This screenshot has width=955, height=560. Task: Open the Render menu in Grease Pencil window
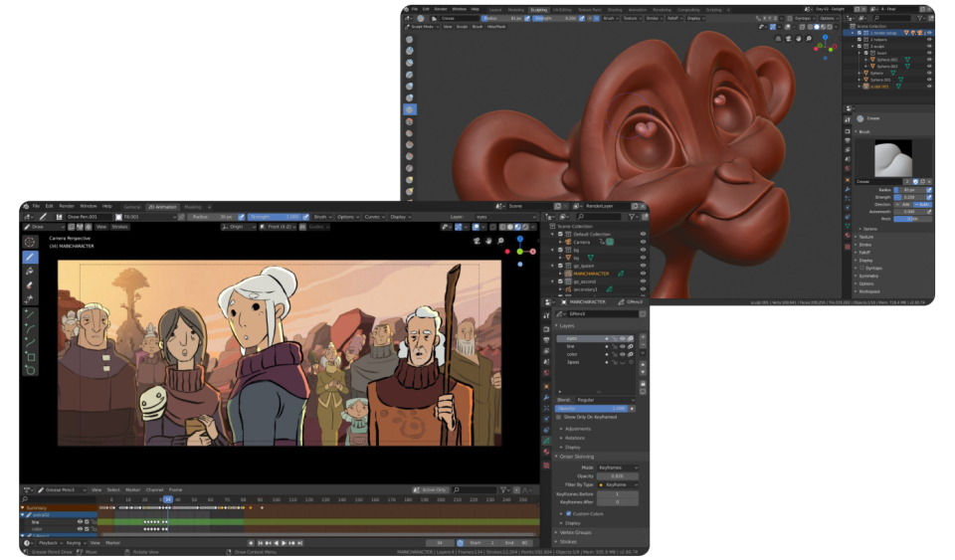click(67, 206)
